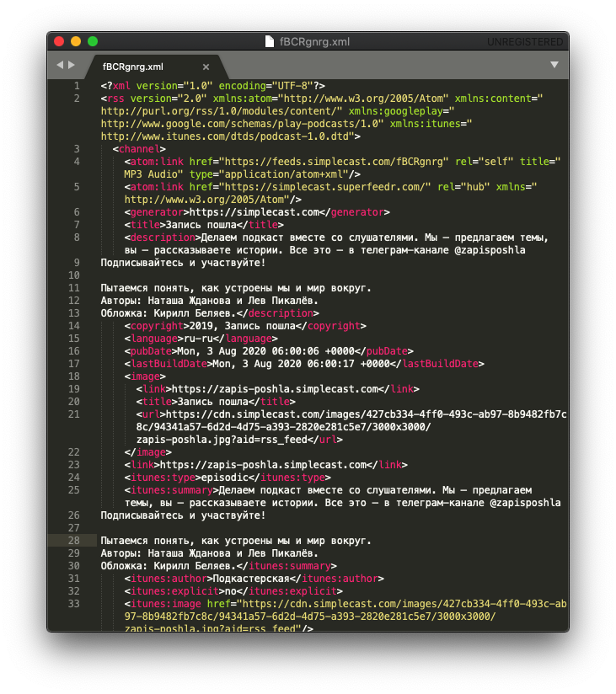Click the xmlns:itunes attribute name
This screenshot has width=616, height=694.
click(x=426, y=124)
